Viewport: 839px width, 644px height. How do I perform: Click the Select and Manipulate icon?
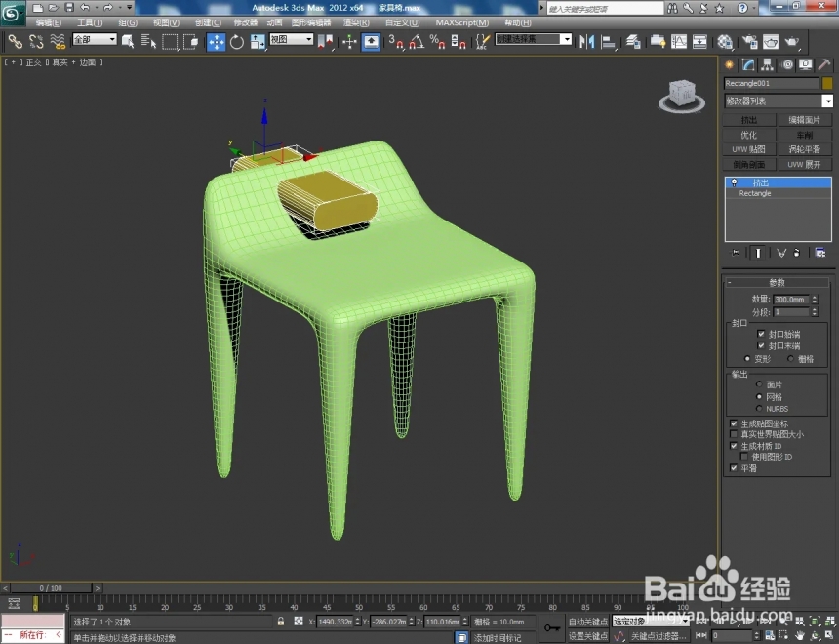click(x=349, y=41)
